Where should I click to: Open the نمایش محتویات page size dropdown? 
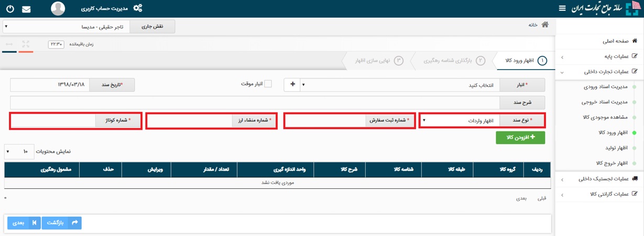pos(19,152)
